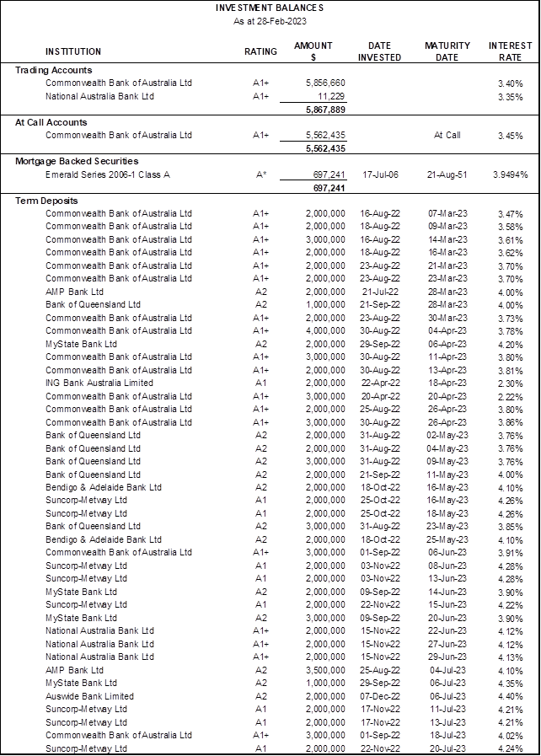The image size is (541, 756).
Task: Select the 2.30% interest rate
Action: click(x=511, y=384)
